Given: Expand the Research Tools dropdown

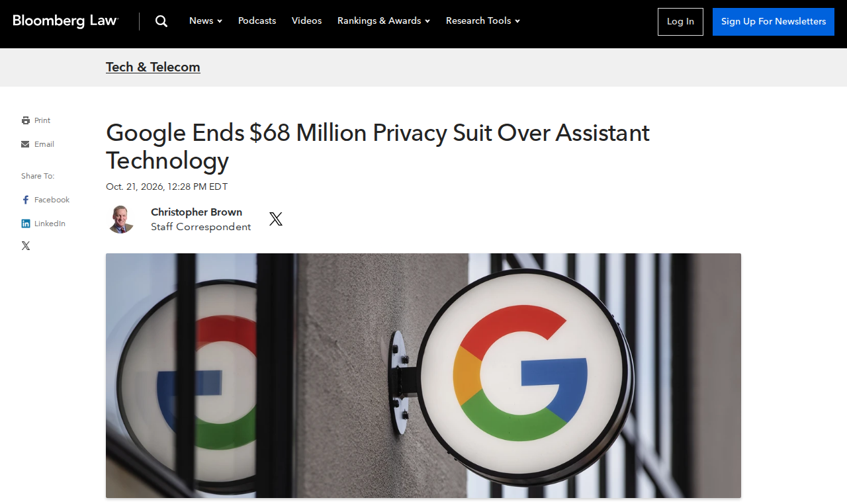Looking at the screenshot, I should coord(483,21).
